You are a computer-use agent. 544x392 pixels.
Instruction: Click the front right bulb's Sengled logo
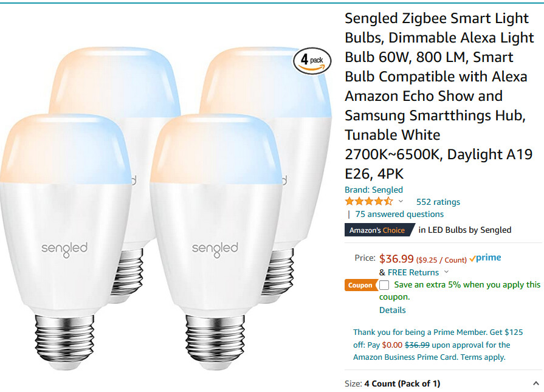215,249
